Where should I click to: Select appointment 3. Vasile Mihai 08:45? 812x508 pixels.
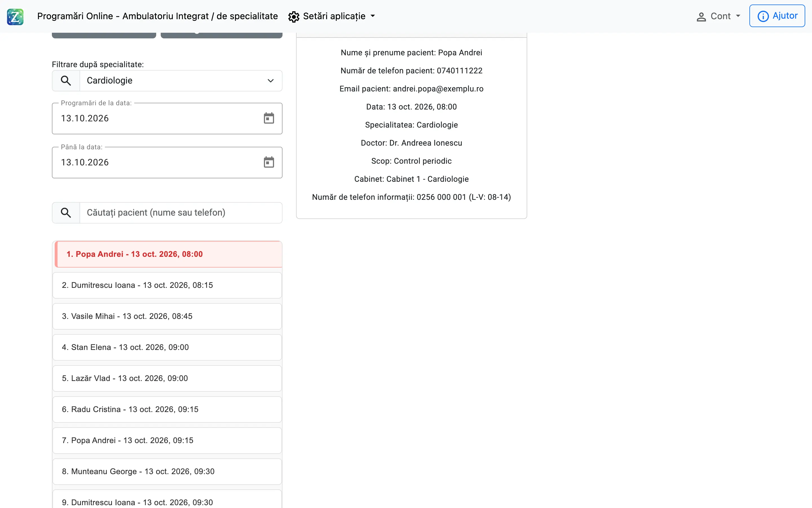click(167, 316)
